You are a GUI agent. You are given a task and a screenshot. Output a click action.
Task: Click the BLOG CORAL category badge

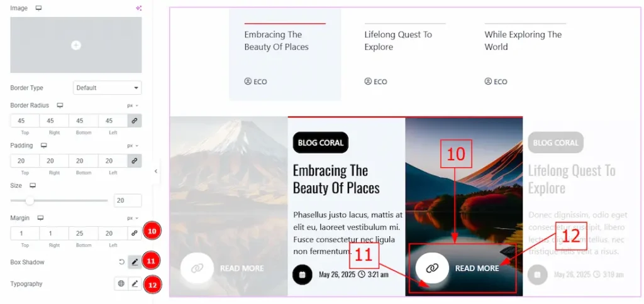(x=320, y=143)
